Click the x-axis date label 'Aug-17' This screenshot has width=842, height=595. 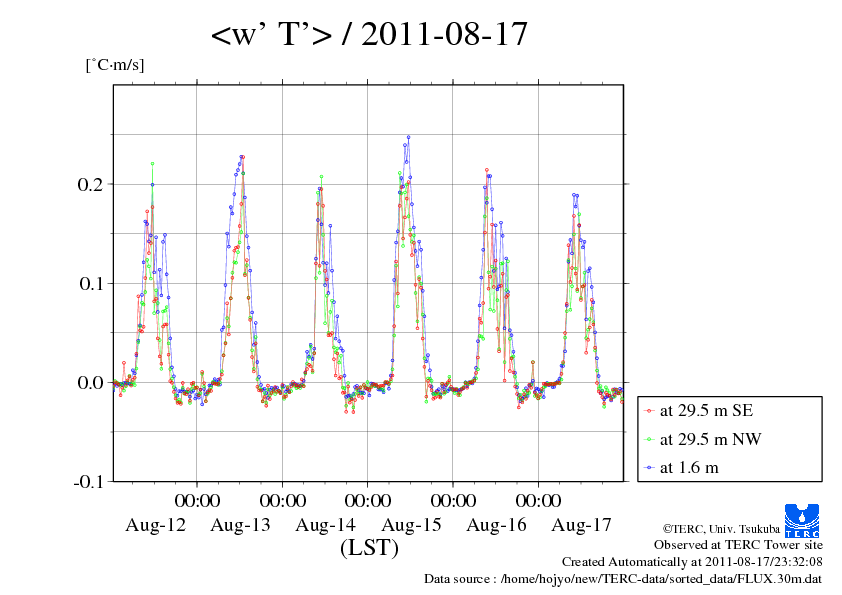tap(582, 525)
